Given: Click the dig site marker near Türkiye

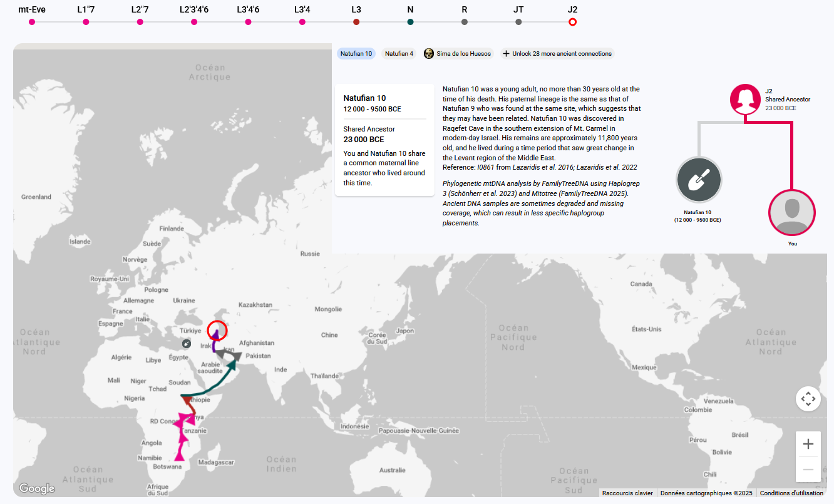Looking at the screenshot, I should pyautogui.click(x=187, y=344).
